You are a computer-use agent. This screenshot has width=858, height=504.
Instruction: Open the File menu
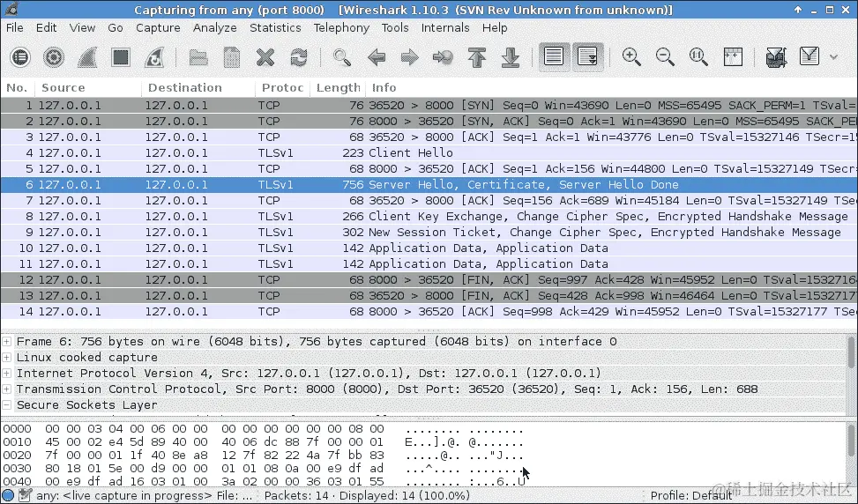coord(15,28)
